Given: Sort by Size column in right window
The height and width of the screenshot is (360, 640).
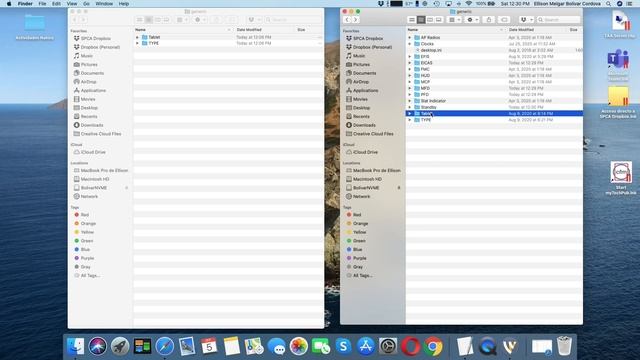Looking at the screenshot, I should point(573,30).
